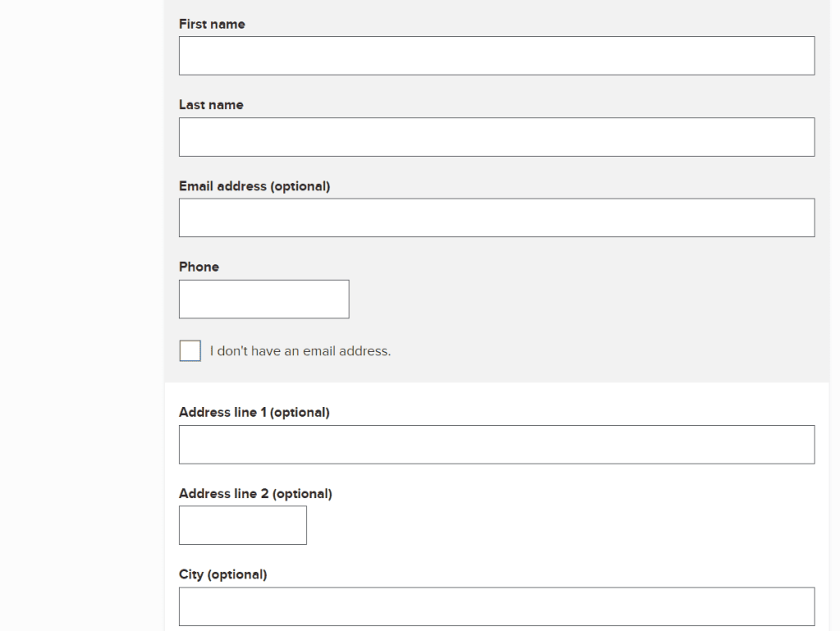Click the First name input field
Image resolution: width=840 pixels, height=631 pixels.
(496, 55)
